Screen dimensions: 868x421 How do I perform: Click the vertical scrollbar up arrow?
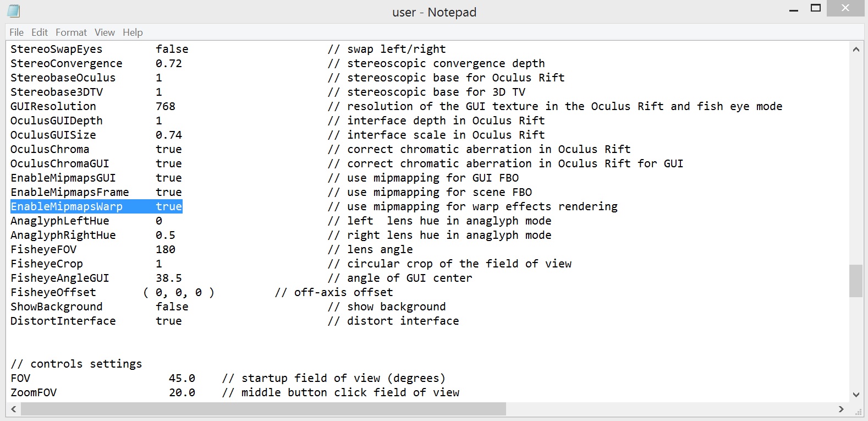click(856, 49)
